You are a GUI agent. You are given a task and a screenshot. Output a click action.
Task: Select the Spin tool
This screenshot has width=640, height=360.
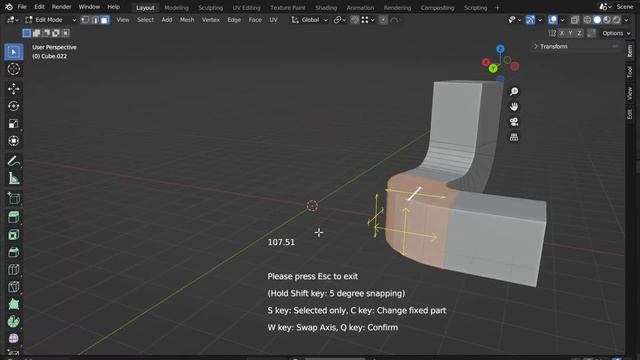click(13, 322)
